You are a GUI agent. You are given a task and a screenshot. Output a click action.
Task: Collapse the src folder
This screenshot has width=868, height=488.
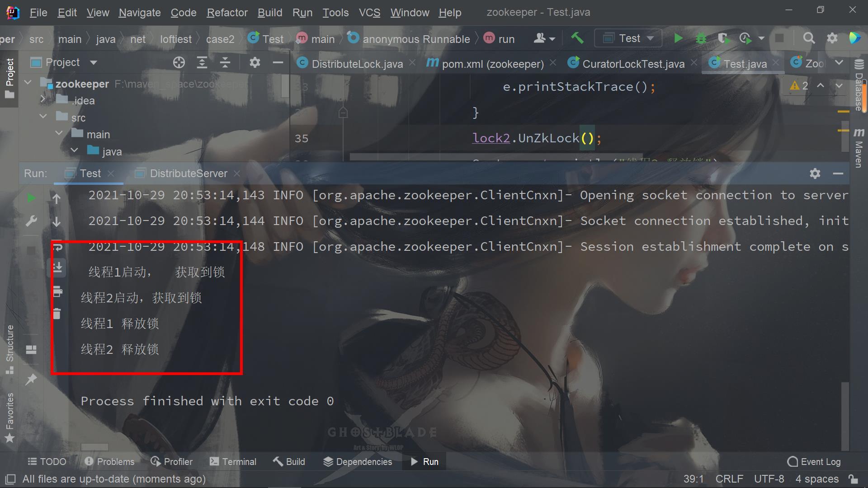(x=43, y=117)
